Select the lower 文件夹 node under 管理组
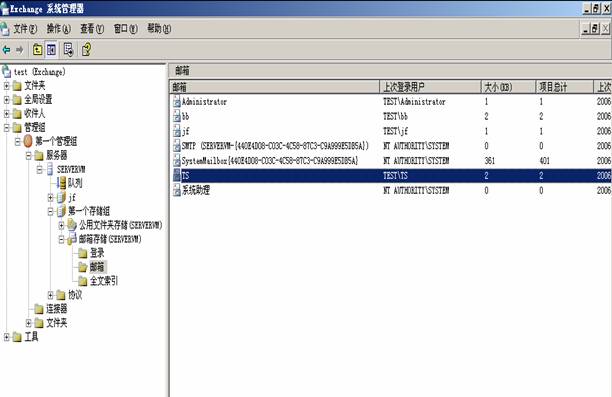 [x=57, y=323]
